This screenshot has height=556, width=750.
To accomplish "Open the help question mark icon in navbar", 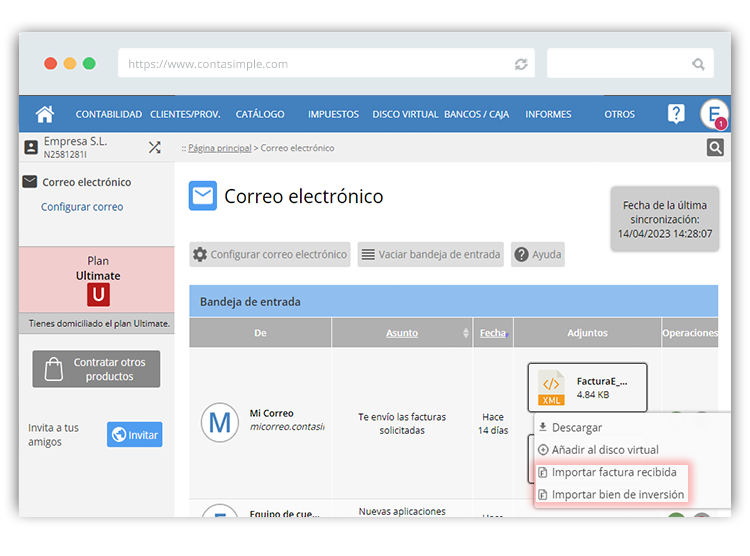I will pos(676,114).
